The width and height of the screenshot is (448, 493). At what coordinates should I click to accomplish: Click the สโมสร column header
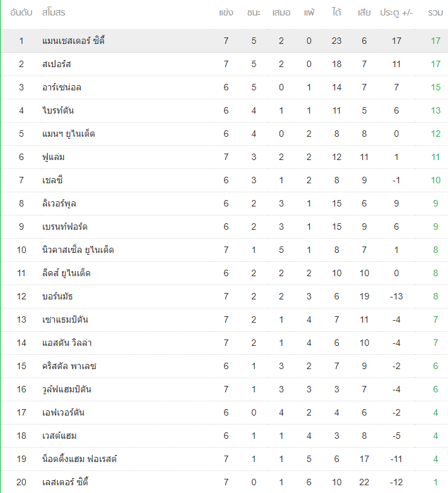54,12
